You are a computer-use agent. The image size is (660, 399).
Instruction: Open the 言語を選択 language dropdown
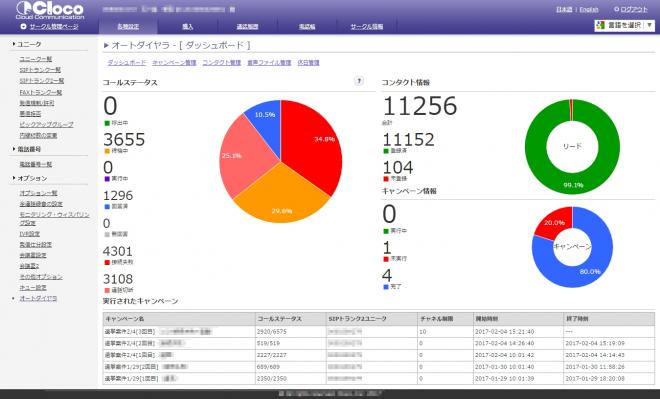[624, 25]
